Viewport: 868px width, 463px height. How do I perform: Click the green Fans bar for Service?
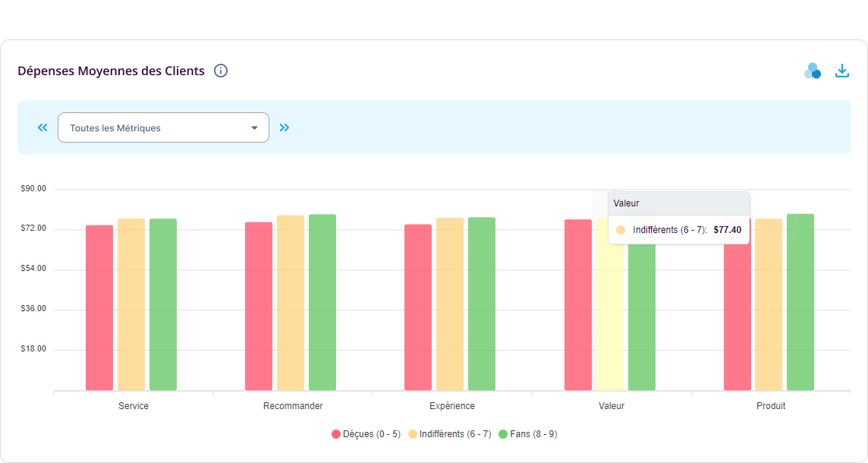163,304
